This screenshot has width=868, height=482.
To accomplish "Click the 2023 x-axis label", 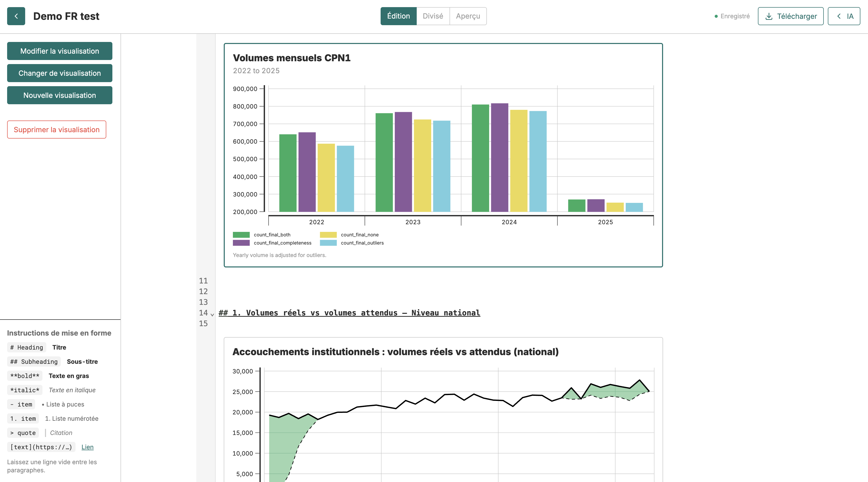I will tap(413, 222).
